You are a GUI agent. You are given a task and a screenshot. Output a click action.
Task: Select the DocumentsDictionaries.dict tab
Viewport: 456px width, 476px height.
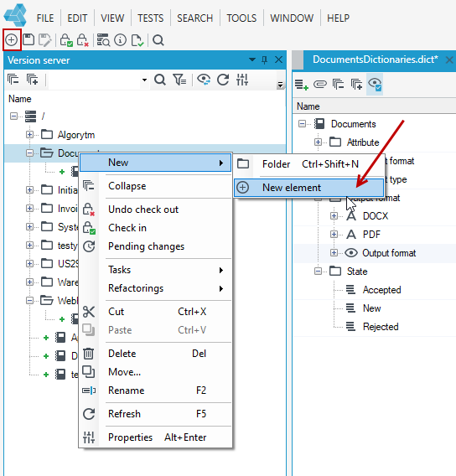376,59
